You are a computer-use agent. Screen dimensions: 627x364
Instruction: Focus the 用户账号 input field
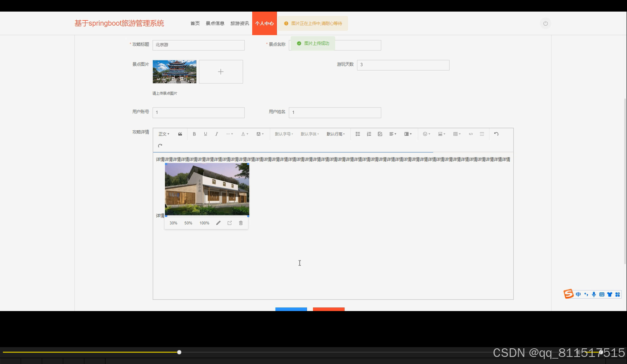click(199, 113)
